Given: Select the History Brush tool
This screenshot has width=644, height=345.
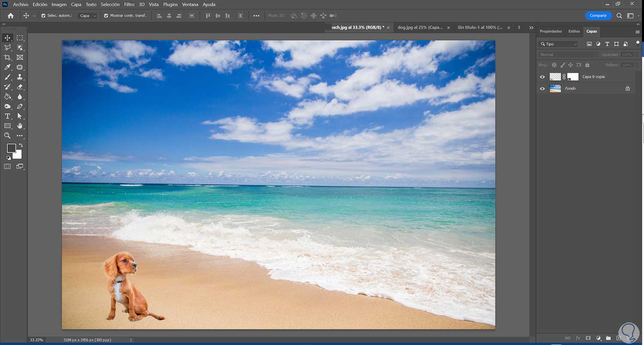Looking at the screenshot, I should [x=7, y=87].
